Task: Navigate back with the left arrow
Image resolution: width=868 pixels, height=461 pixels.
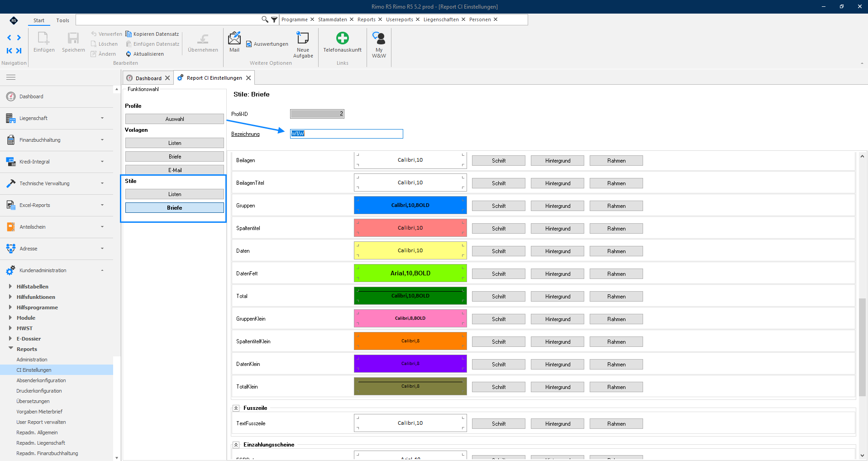Action: pos(9,38)
